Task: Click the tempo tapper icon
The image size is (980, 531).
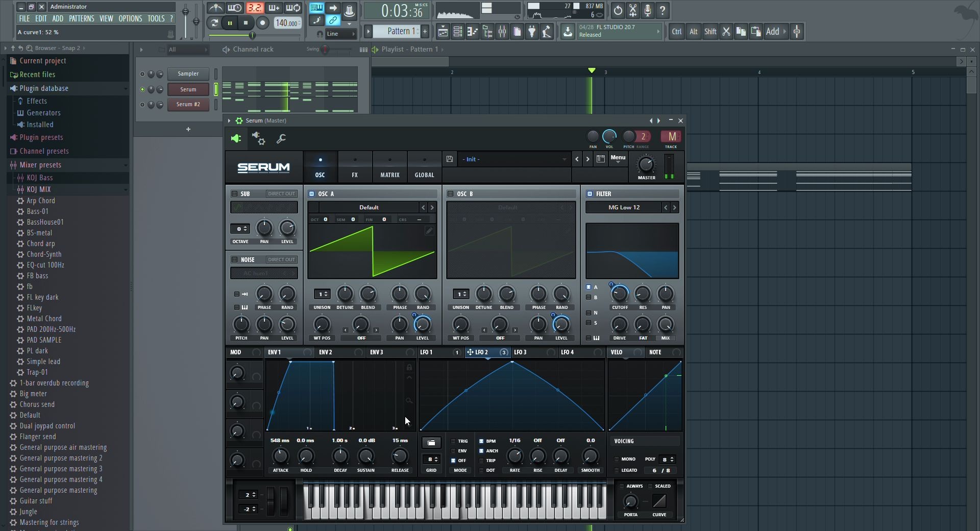Action: point(547,32)
